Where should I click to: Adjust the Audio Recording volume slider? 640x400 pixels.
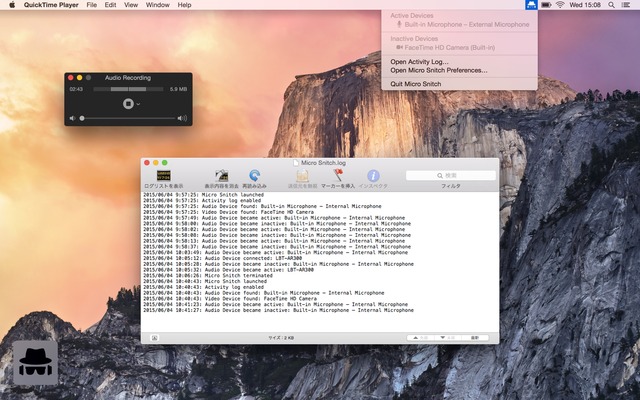pos(128,118)
